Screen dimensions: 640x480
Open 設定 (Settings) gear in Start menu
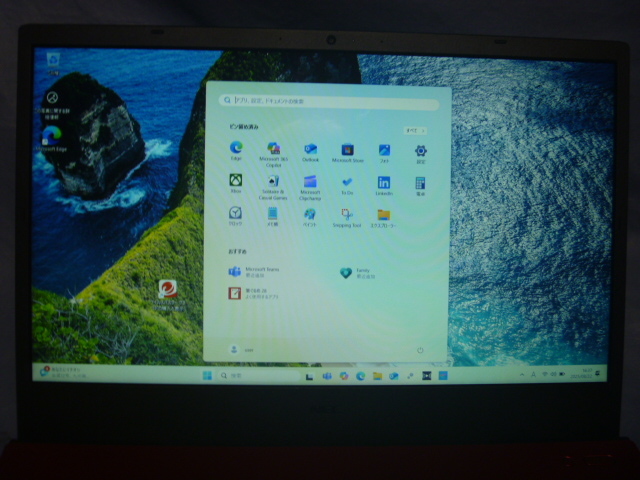point(421,154)
